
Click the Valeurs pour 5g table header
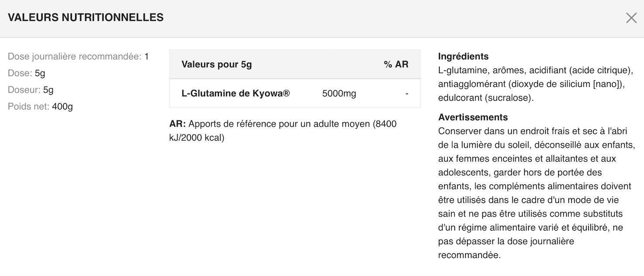[x=217, y=65]
